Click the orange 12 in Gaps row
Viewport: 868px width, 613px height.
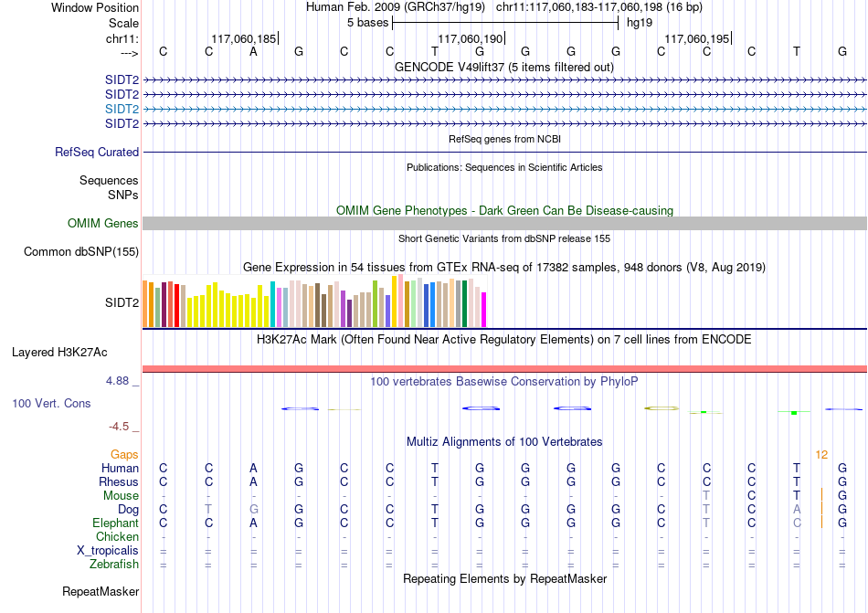point(821,455)
